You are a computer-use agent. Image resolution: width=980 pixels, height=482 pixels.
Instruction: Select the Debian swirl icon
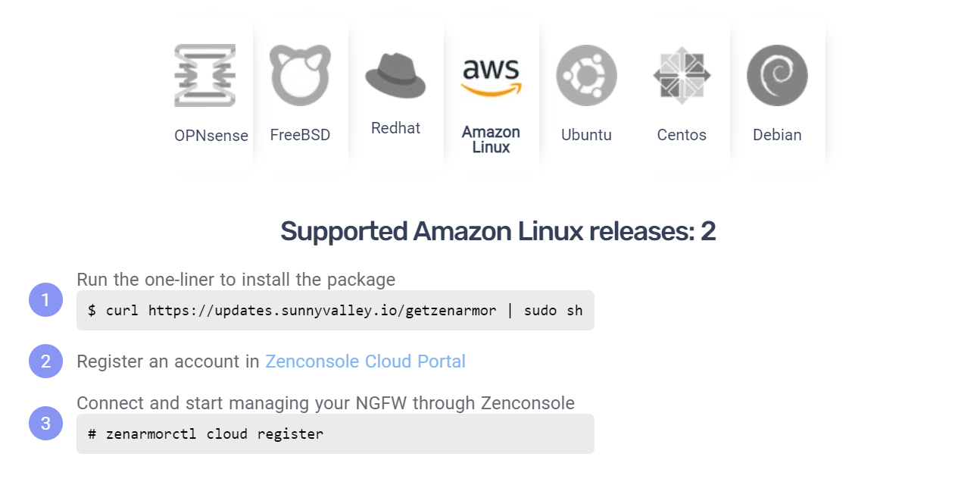coord(777,74)
